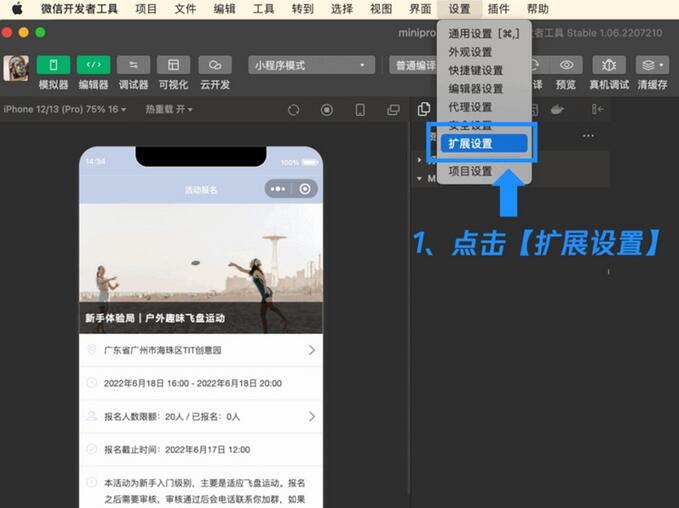Open the 工具 menu

click(263, 9)
